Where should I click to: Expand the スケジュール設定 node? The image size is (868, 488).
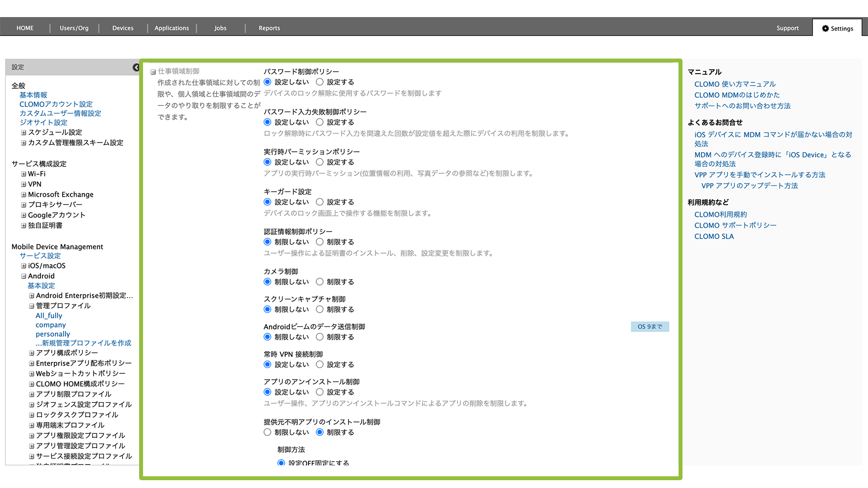tap(23, 133)
